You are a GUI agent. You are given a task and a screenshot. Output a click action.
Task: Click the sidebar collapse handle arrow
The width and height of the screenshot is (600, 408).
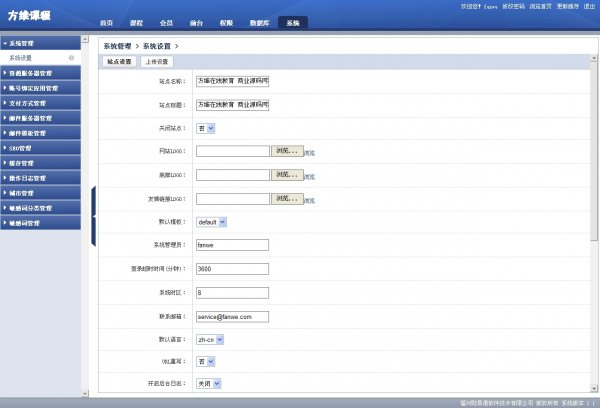94,215
